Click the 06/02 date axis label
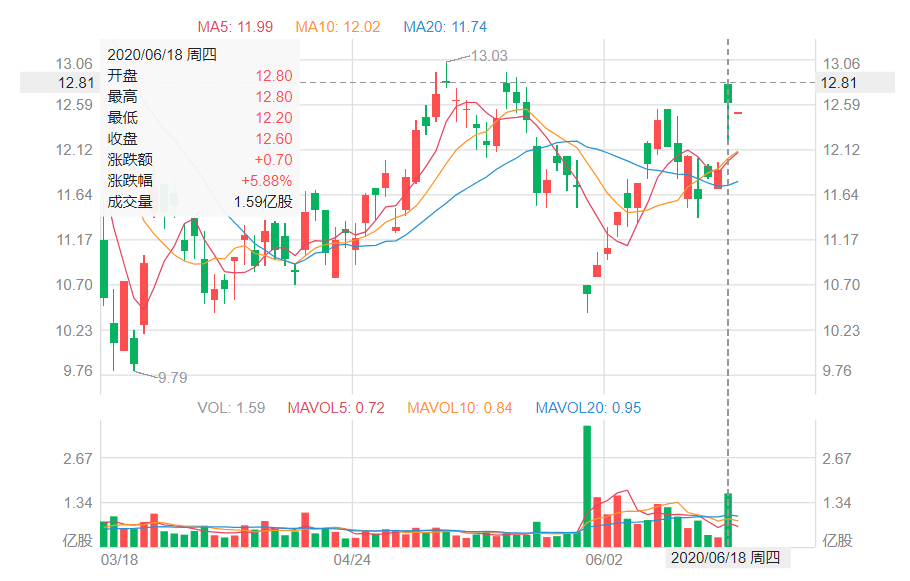 [604, 560]
